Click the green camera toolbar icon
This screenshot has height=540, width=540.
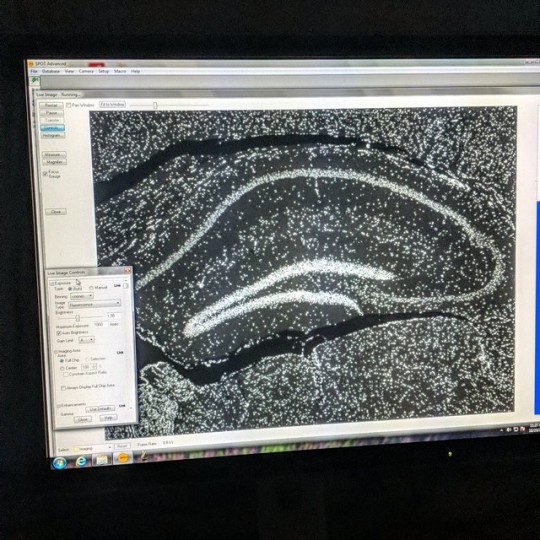click(x=35, y=80)
